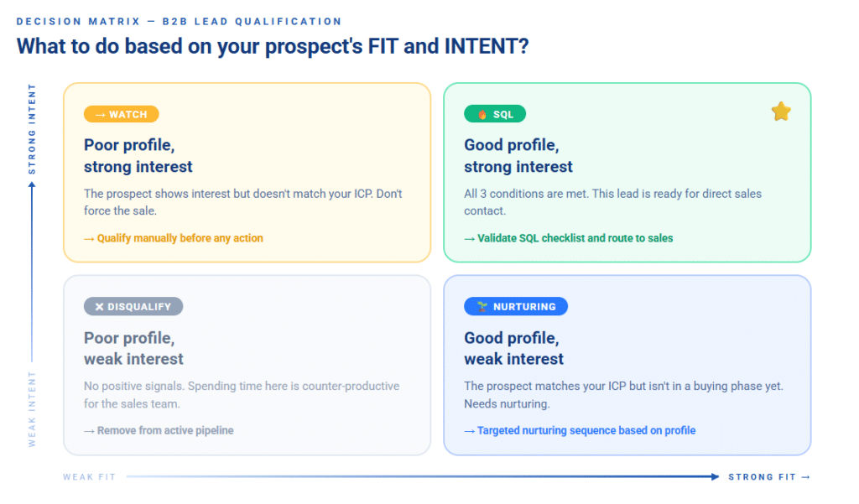Click the gold star icon in SQL card
The height and width of the screenshot is (504, 859).
click(x=781, y=112)
